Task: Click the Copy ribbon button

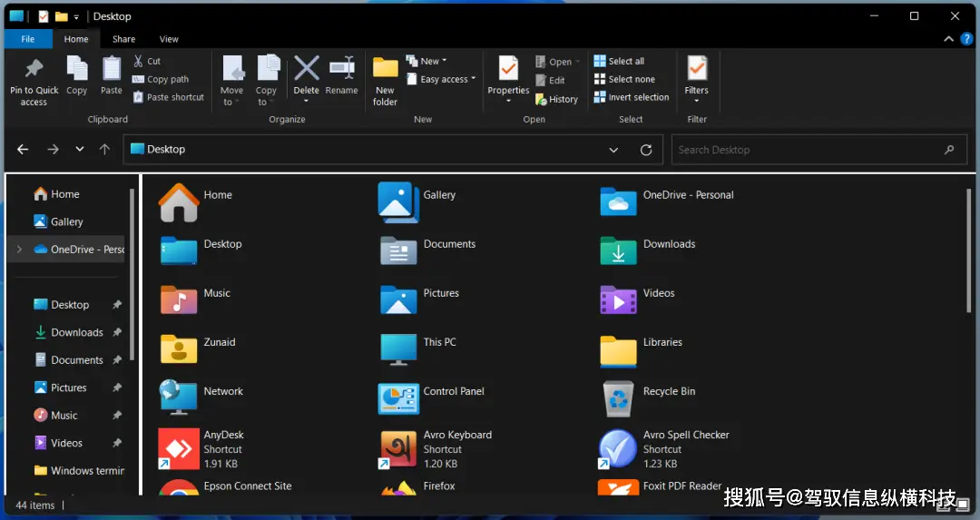Action: tap(77, 75)
